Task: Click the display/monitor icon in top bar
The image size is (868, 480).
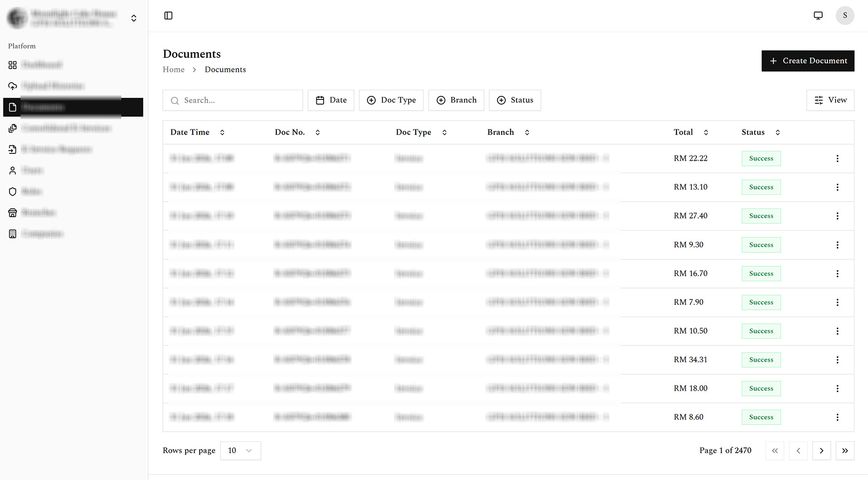Action: pyautogui.click(x=818, y=15)
